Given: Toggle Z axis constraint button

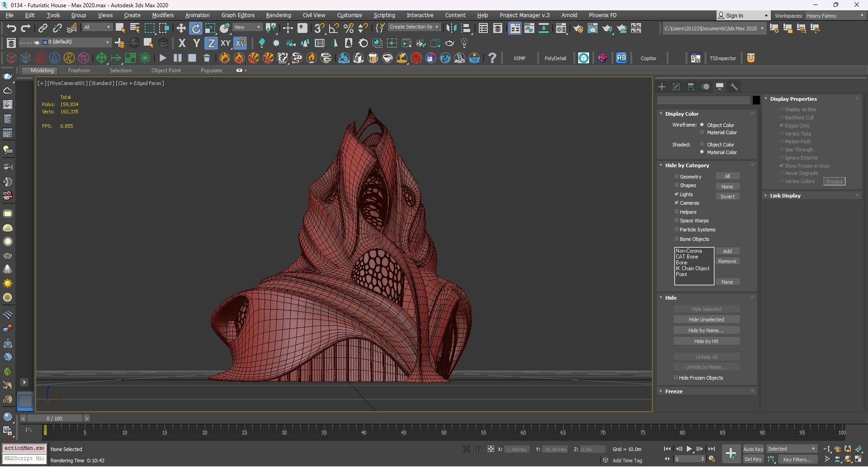Looking at the screenshot, I should tap(211, 43).
